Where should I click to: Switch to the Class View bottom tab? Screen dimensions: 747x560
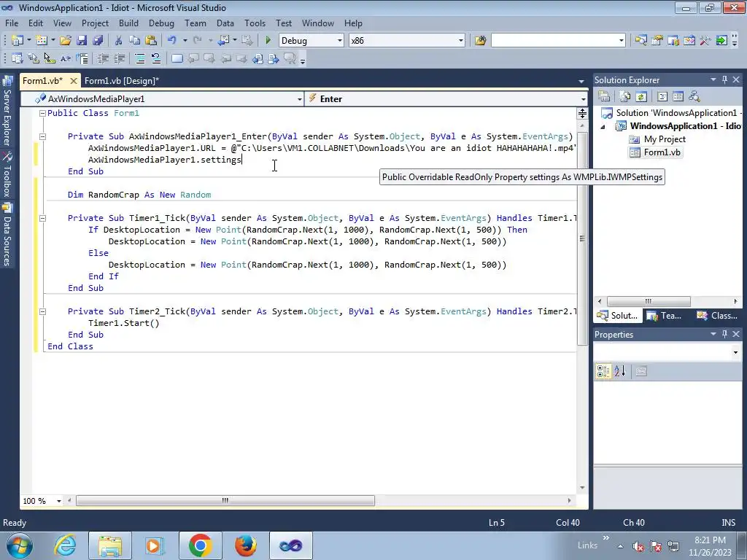718,315
